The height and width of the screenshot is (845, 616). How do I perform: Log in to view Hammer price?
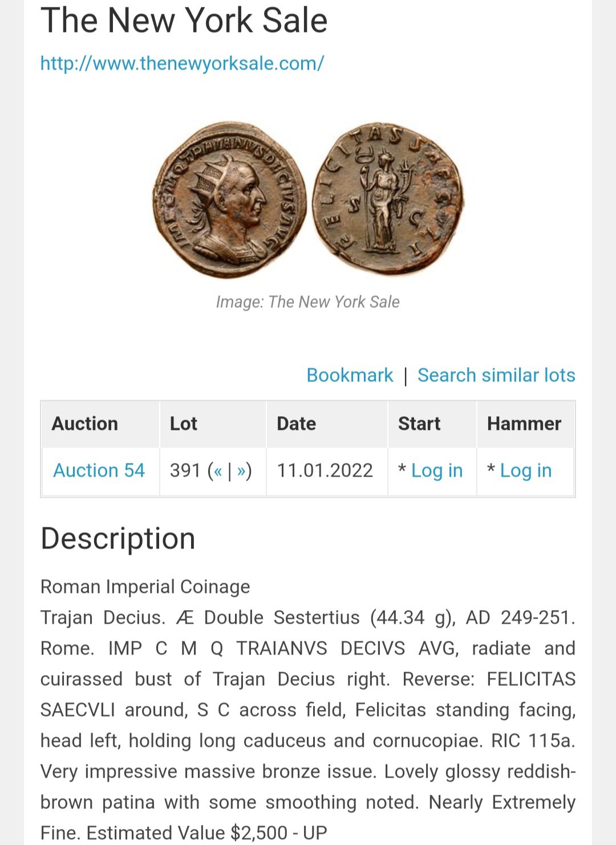coord(526,471)
